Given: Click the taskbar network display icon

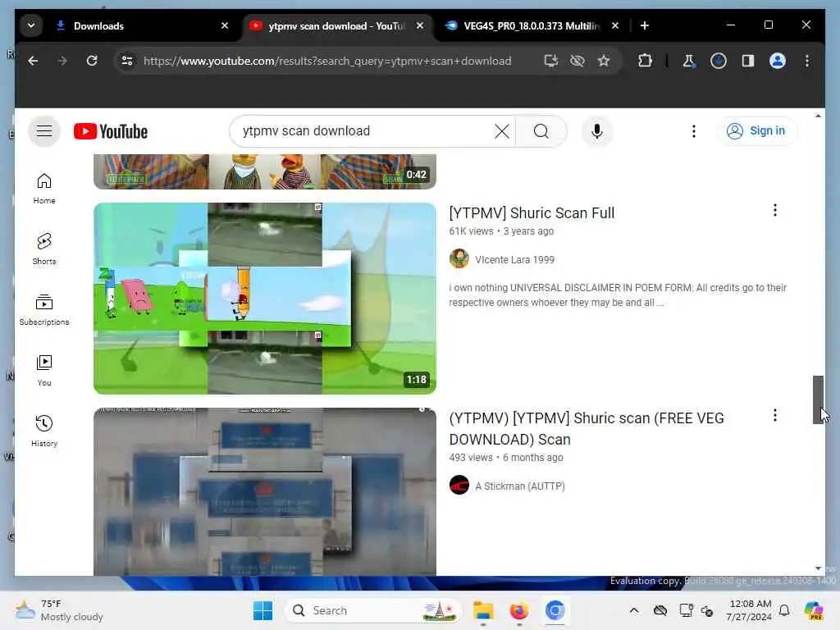Looking at the screenshot, I should (686, 610).
